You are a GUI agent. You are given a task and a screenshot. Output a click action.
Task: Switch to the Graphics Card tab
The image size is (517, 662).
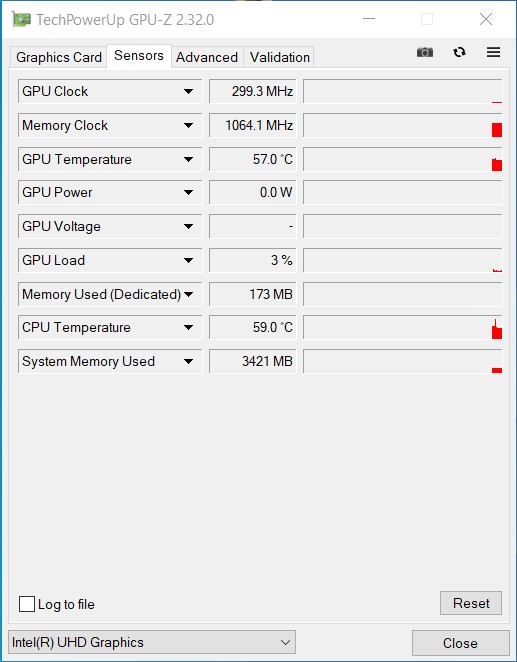click(x=59, y=57)
